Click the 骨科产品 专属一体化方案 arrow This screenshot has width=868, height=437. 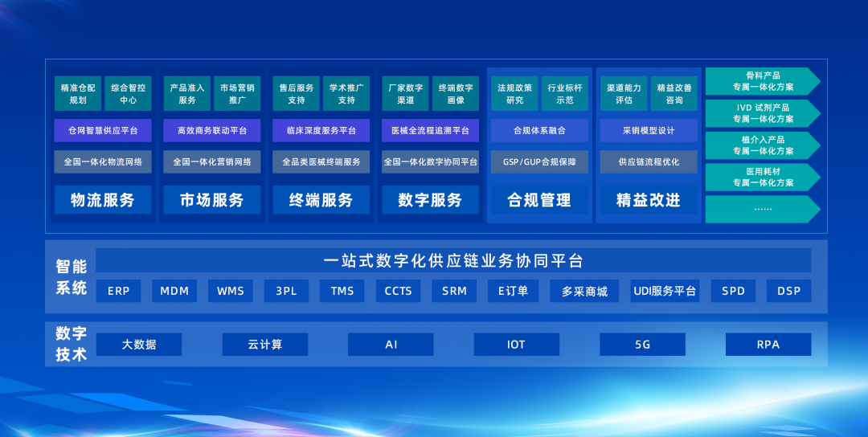(762, 81)
